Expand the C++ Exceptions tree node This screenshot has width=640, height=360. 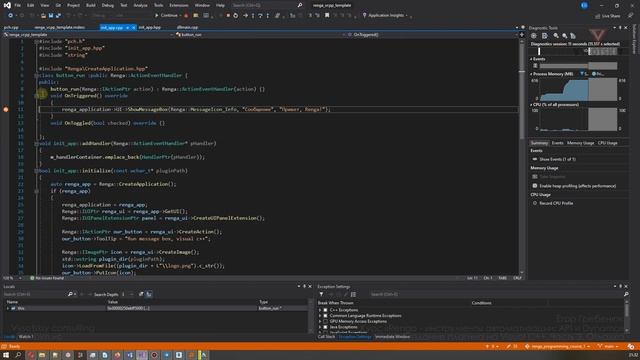[320, 310]
